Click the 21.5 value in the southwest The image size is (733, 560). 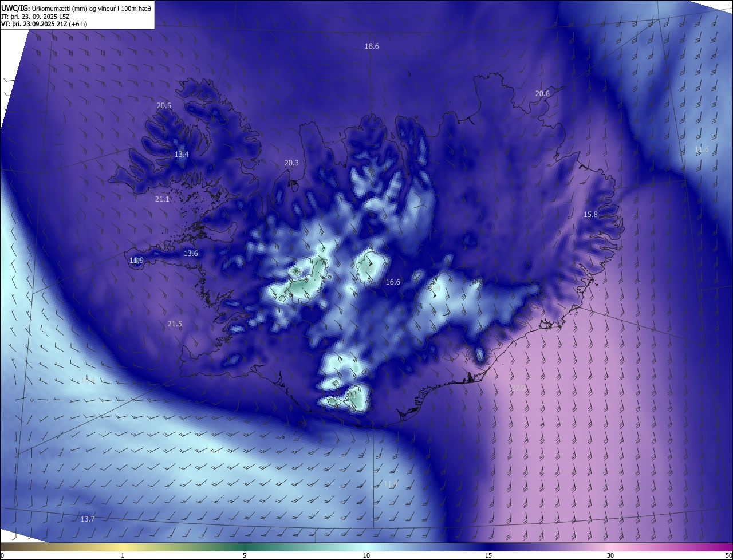[x=175, y=324]
